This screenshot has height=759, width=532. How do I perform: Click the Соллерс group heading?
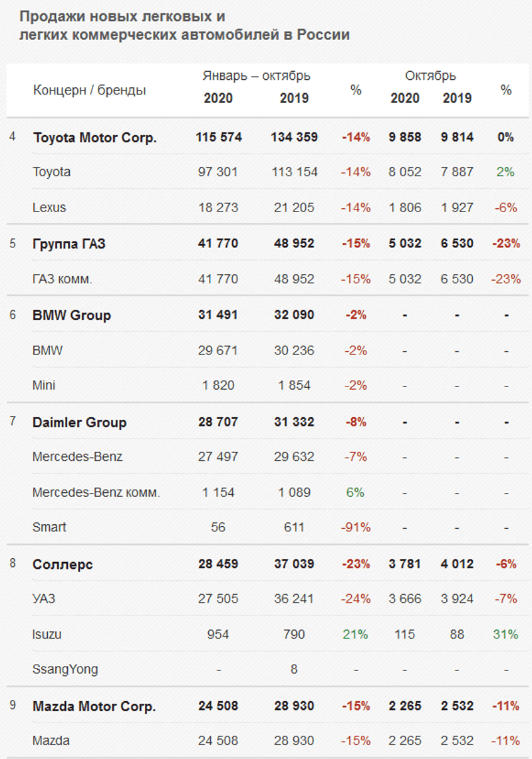pos(63,565)
